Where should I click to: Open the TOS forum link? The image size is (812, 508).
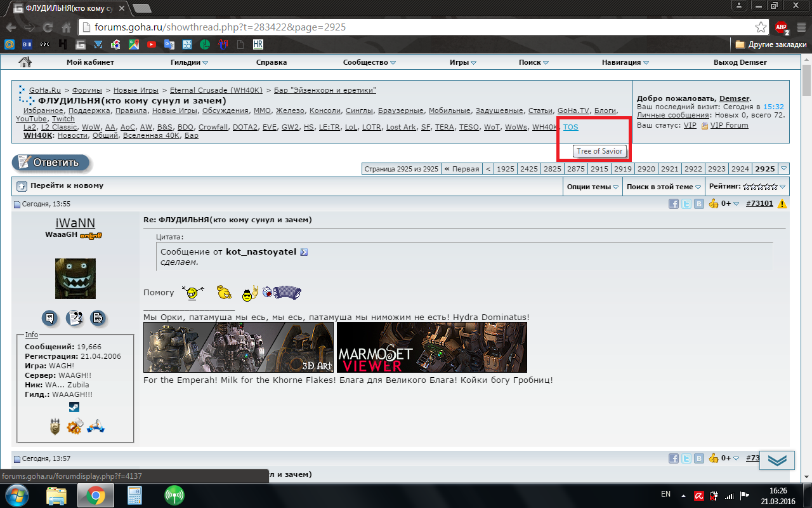(x=571, y=127)
